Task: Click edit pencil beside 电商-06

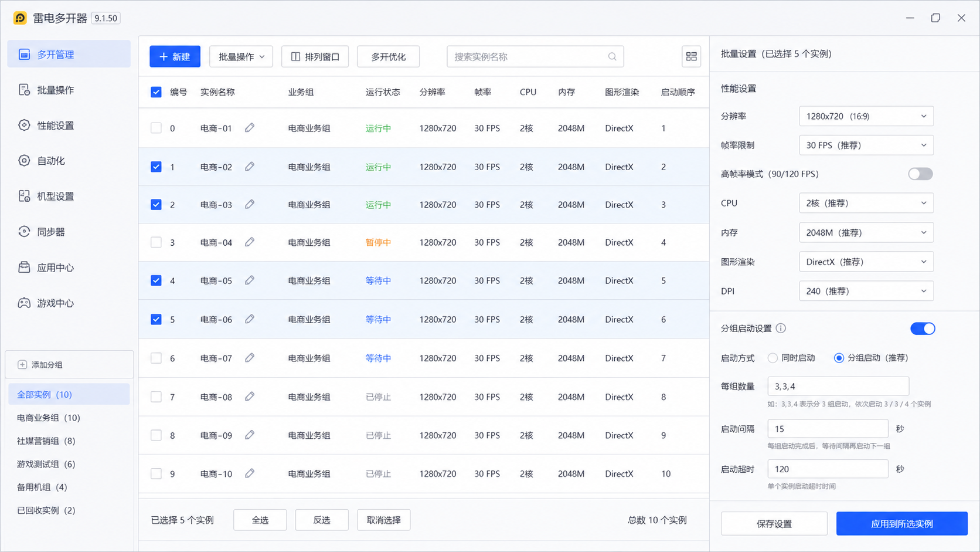Action: 250,319
